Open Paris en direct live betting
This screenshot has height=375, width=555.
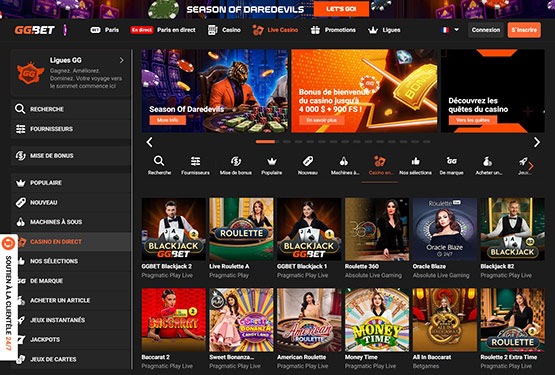[163, 30]
